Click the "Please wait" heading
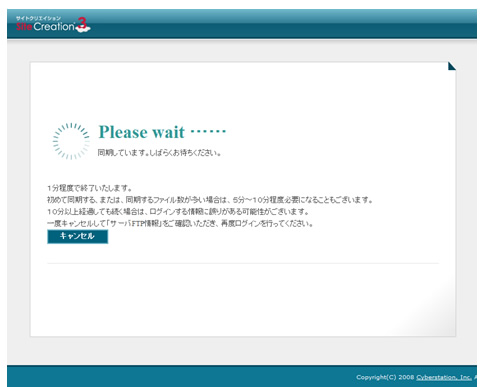485x387 pixels. pyautogui.click(x=162, y=132)
